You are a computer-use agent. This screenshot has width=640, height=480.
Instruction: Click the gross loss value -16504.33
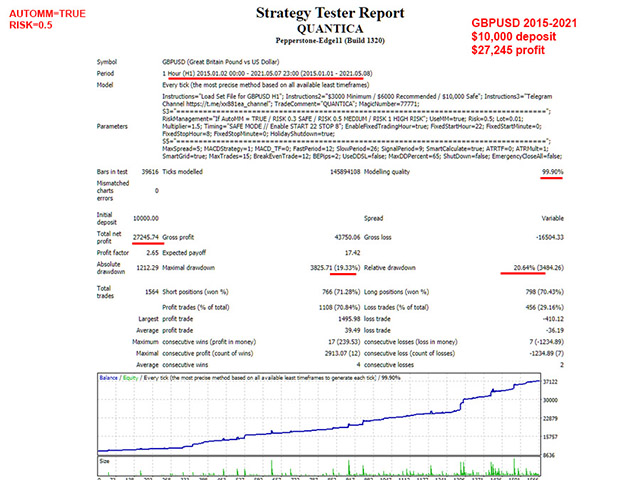coord(550,237)
